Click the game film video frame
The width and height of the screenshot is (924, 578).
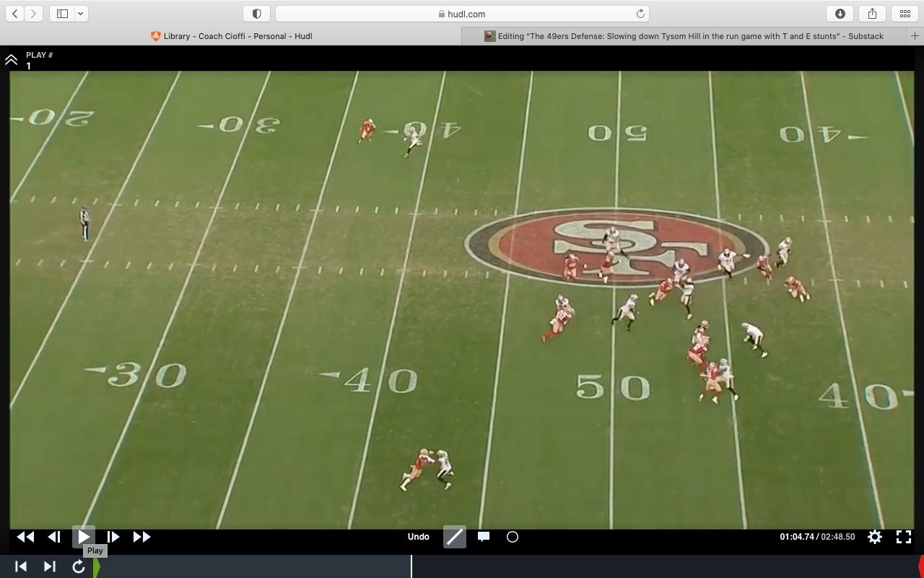point(462,300)
